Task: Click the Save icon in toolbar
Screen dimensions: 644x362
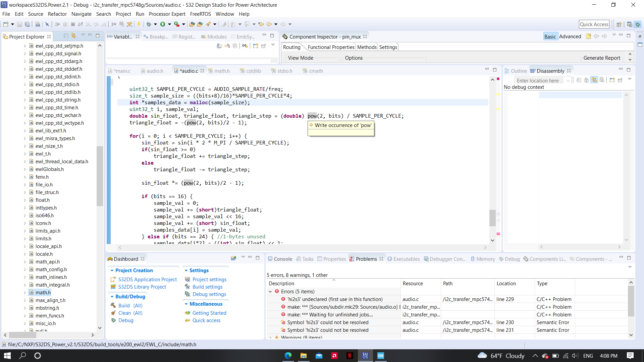Action: 19,24
